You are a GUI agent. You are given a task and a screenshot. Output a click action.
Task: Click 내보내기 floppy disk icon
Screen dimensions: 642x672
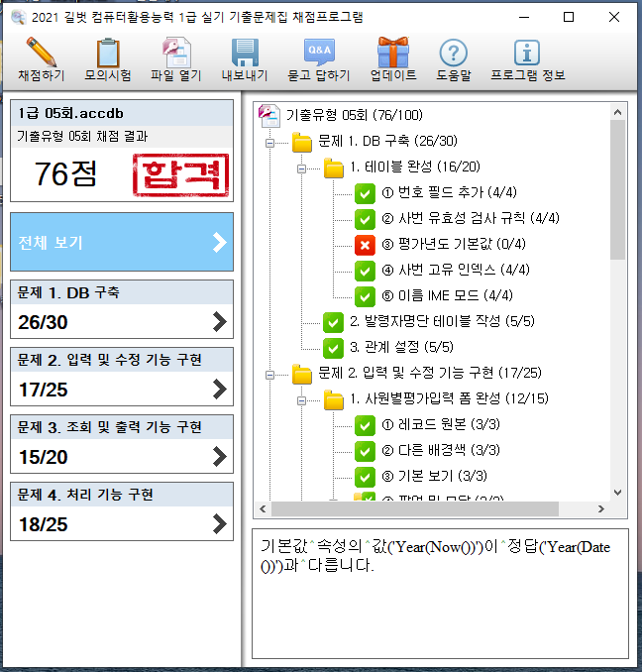coord(244,53)
